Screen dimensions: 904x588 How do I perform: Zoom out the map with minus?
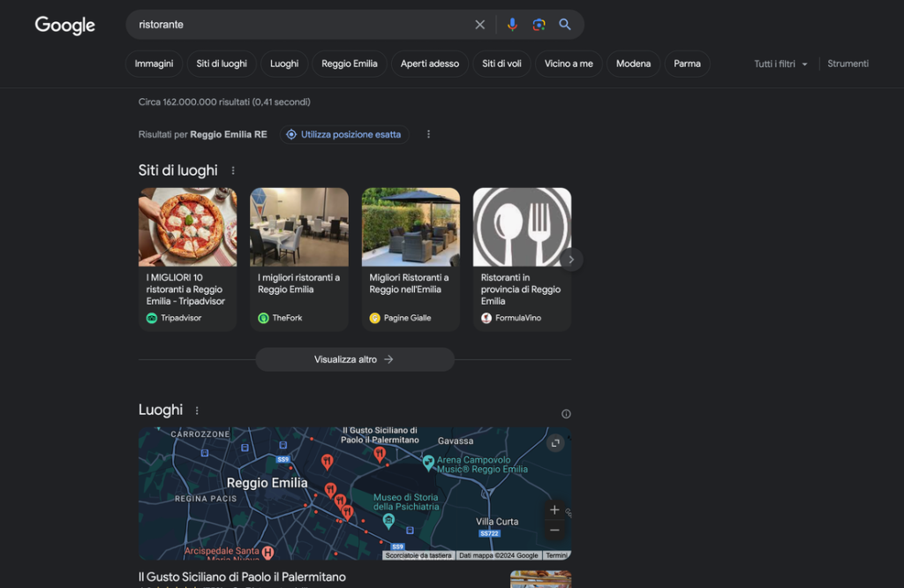[x=554, y=531]
